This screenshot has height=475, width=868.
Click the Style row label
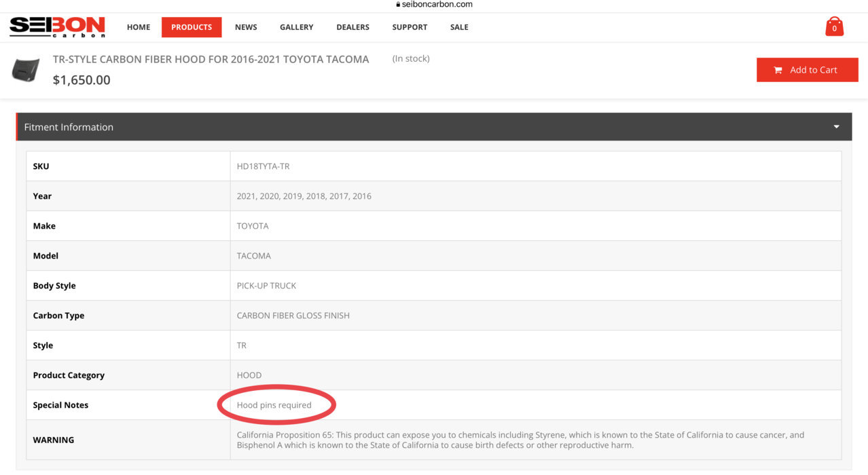coord(43,345)
